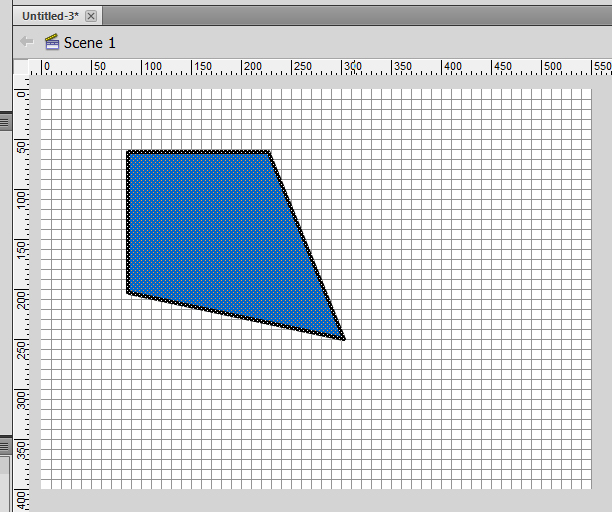Click the polygon's bottom-left corner point
The height and width of the screenshot is (512, 612).
coord(128,292)
